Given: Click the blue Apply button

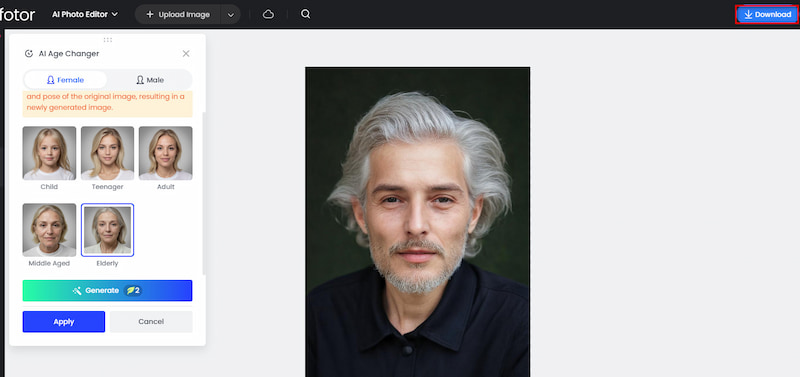Looking at the screenshot, I should tap(64, 321).
